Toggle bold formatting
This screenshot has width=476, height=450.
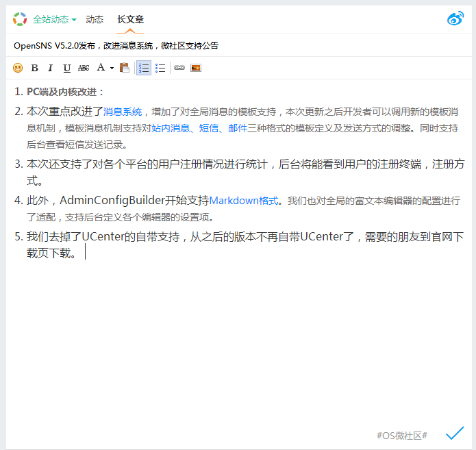tap(35, 68)
